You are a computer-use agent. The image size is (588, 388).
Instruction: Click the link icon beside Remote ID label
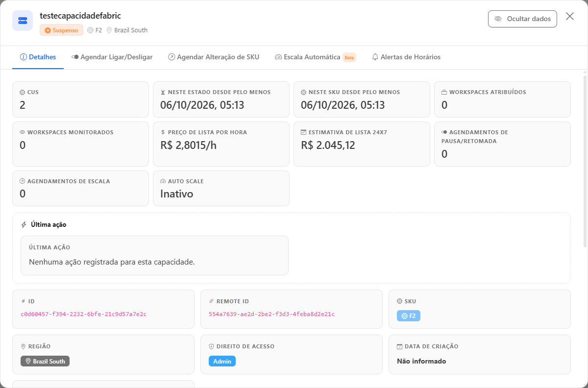point(211,301)
